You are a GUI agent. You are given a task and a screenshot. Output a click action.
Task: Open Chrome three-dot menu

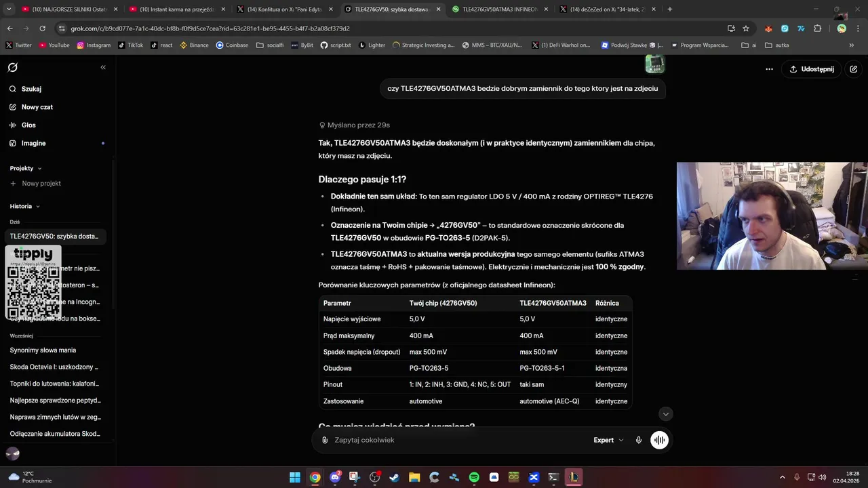[x=859, y=28]
